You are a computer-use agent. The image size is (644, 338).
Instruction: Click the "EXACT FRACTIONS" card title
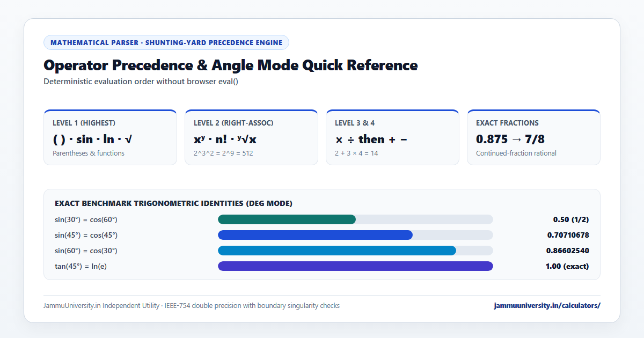click(x=507, y=123)
